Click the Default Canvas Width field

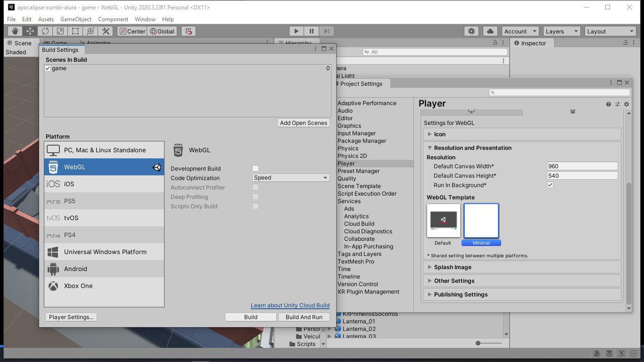[x=582, y=166]
